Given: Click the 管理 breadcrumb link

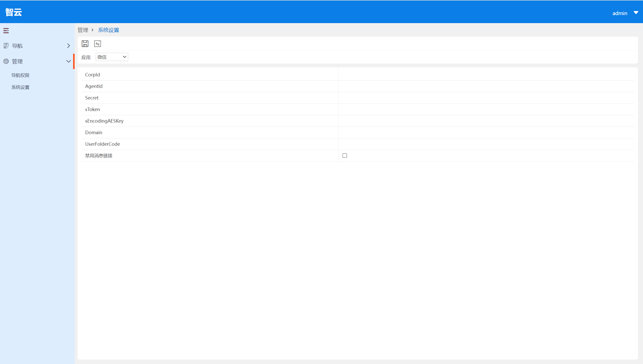Looking at the screenshot, I should (83, 30).
